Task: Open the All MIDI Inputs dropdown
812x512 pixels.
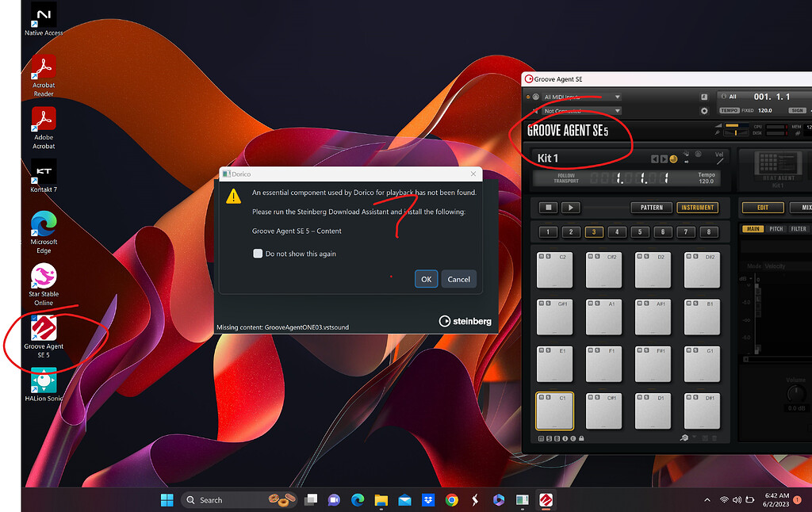Action: pyautogui.click(x=581, y=97)
